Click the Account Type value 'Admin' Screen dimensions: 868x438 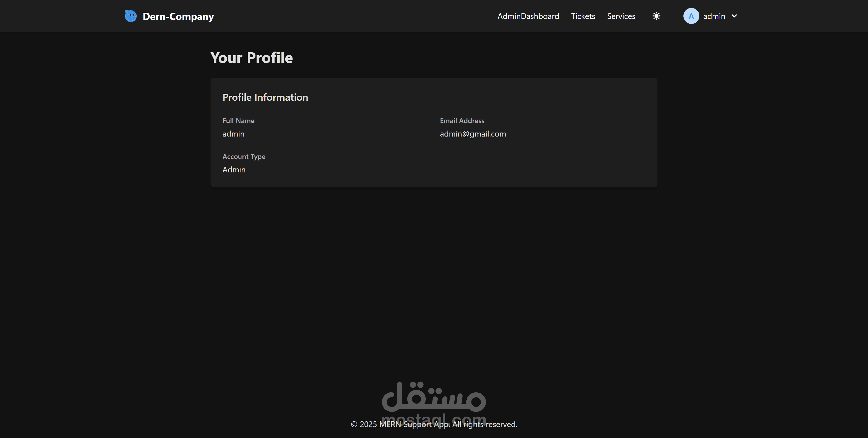click(x=233, y=170)
